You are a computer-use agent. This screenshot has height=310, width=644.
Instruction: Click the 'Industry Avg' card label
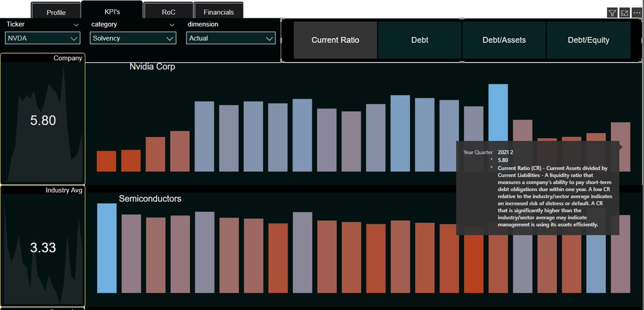pyautogui.click(x=64, y=190)
